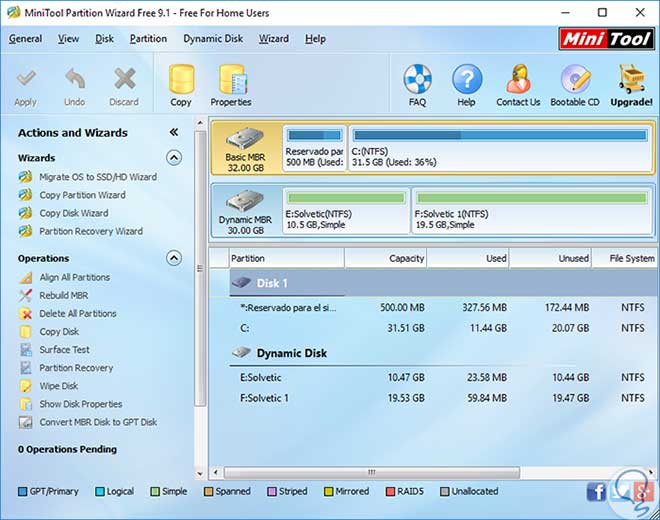The image size is (660, 520).
Task: Start Partition Recovery Wizard
Action: coord(91,231)
